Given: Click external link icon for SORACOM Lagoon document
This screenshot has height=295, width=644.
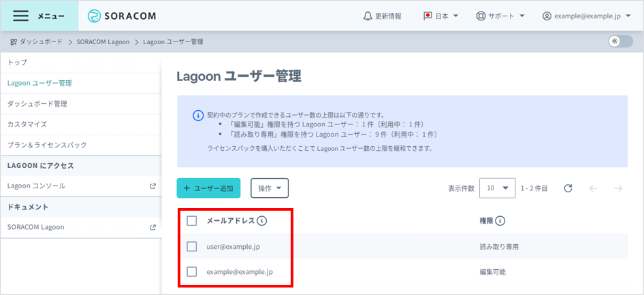Looking at the screenshot, I should coord(153,227).
